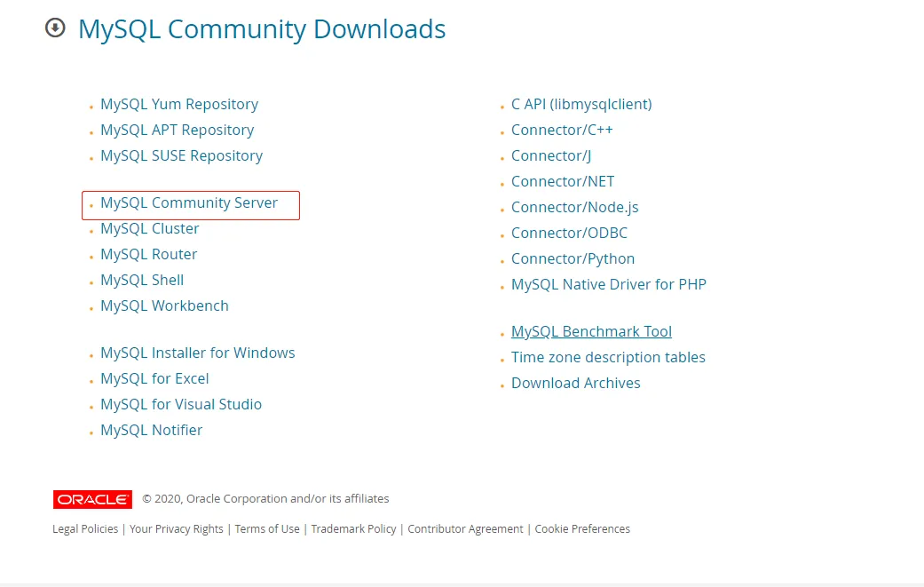Open Cookie Preferences in footer
Image resolution: width=924 pixels, height=587 pixels.
point(582,529)
